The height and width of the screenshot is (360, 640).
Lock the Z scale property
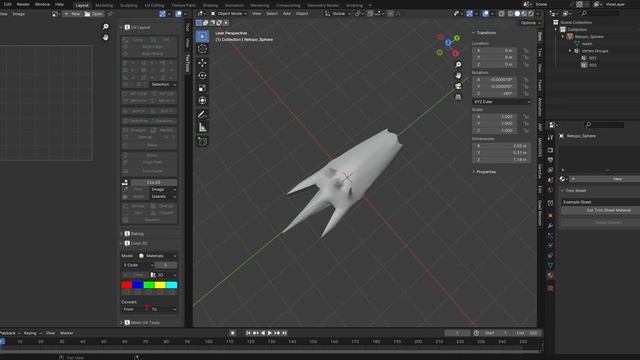pos(526,131)
